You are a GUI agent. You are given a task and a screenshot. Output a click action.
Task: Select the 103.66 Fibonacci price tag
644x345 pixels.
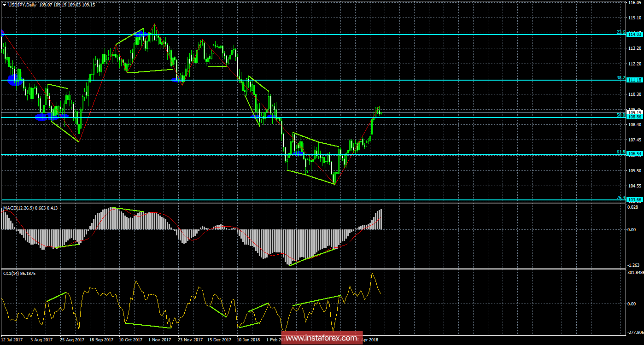[x=635, y=199]
